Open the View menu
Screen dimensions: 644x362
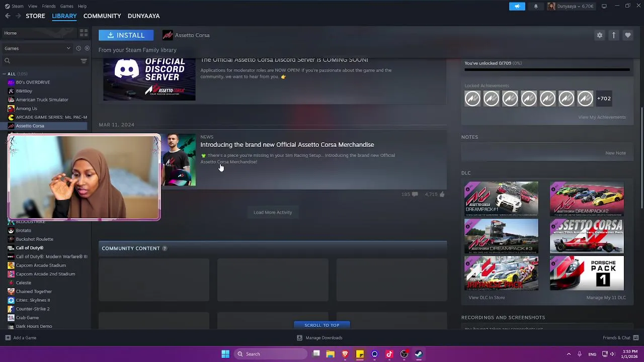point(33,6)
